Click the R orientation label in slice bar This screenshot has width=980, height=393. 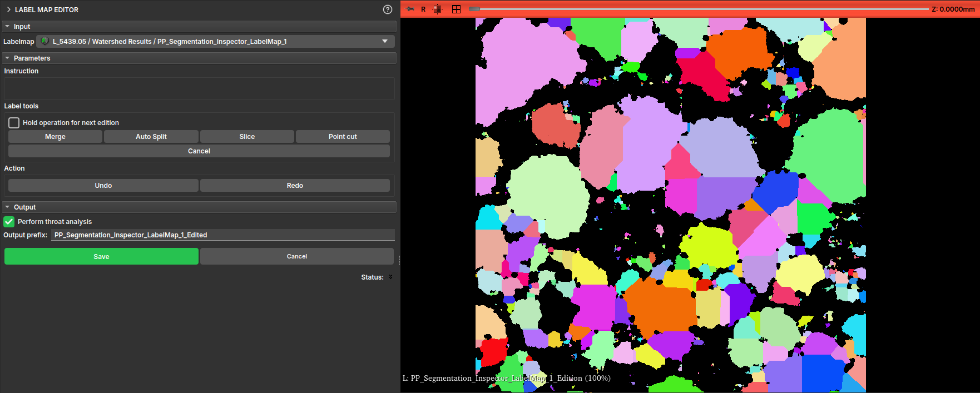[423, 9]
